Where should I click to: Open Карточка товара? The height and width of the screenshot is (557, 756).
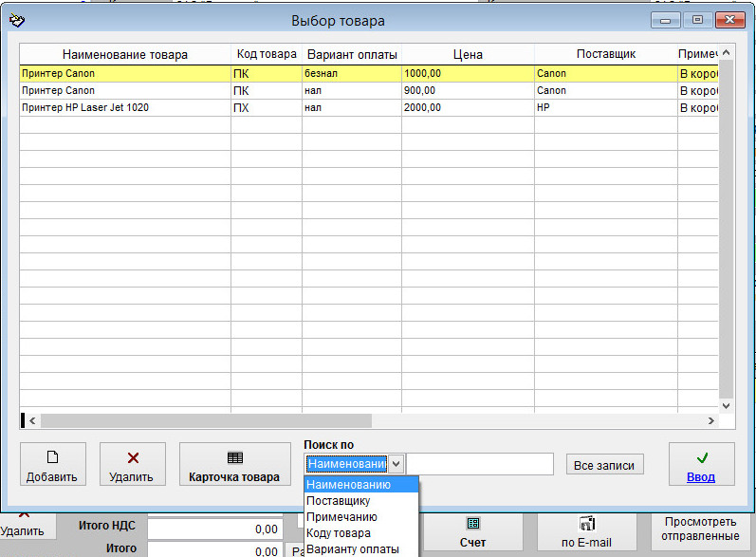235,464
